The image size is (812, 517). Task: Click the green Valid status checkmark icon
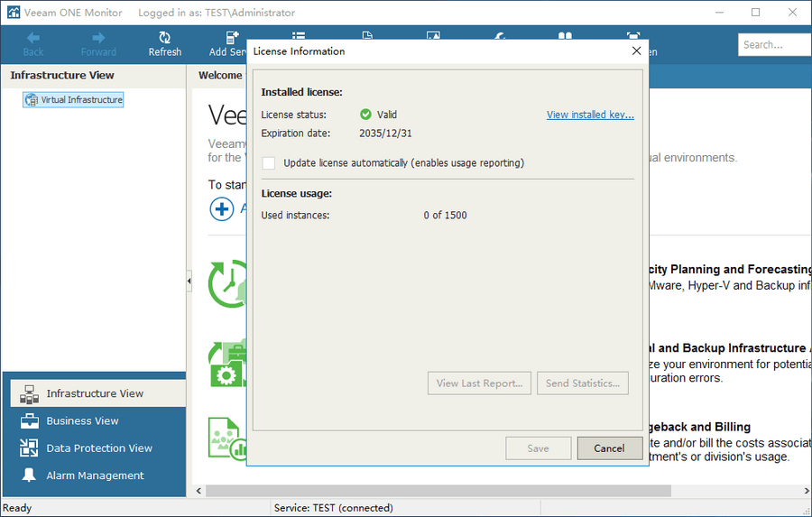(x=365, y=115)
